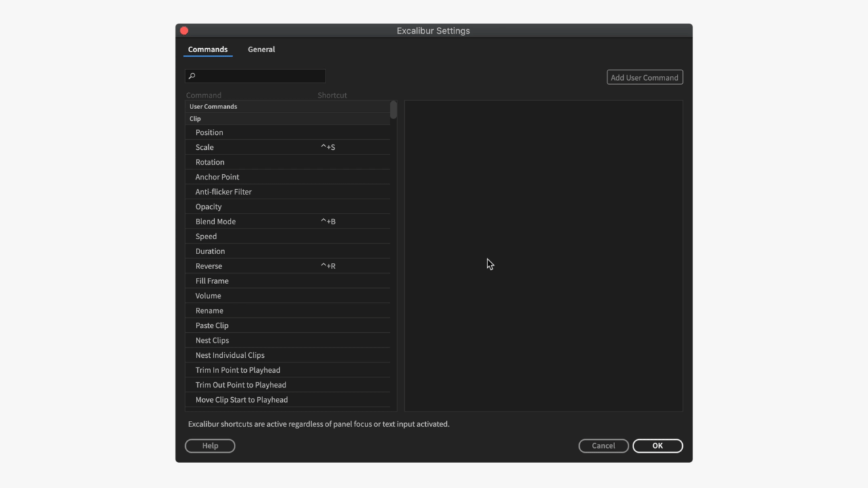This screenshot has height=488, width=868.
Task: Click the Command column header
Action: pyautogui.click(x=204, y=96)
